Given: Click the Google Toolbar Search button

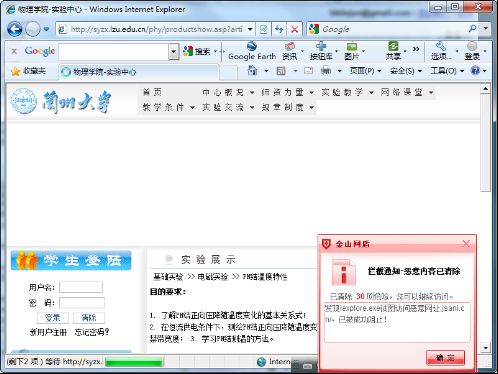Looking at the screenshot, I should point(197,51).
